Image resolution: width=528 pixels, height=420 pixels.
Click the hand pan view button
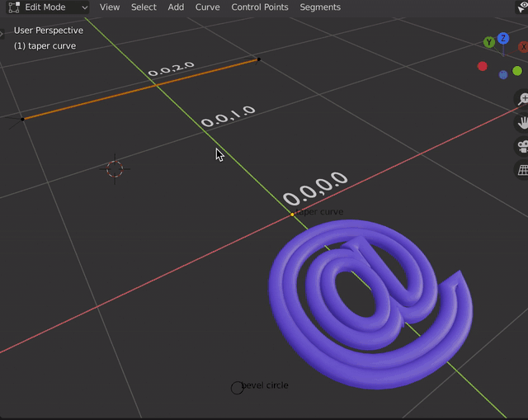pyautogui.click(x=522, y=123)
